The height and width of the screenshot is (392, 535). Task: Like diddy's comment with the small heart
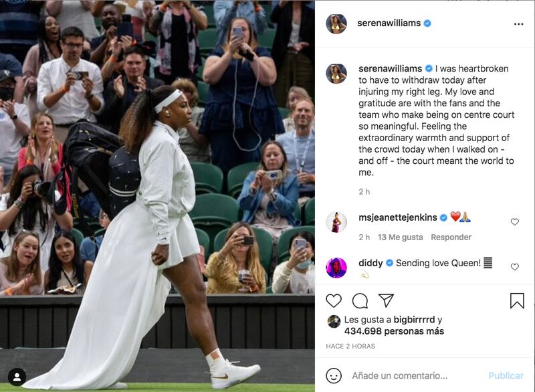point(514,267)
